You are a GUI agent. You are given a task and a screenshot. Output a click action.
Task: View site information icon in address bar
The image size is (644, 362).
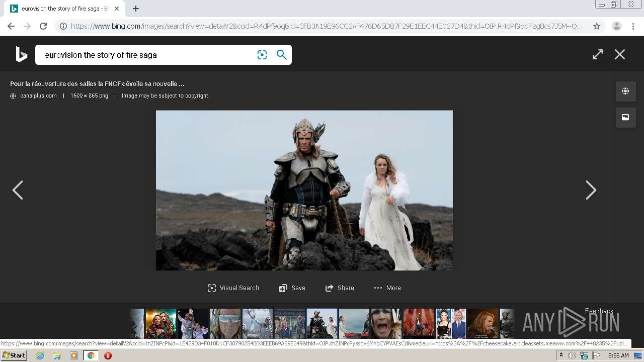point(63,26)
